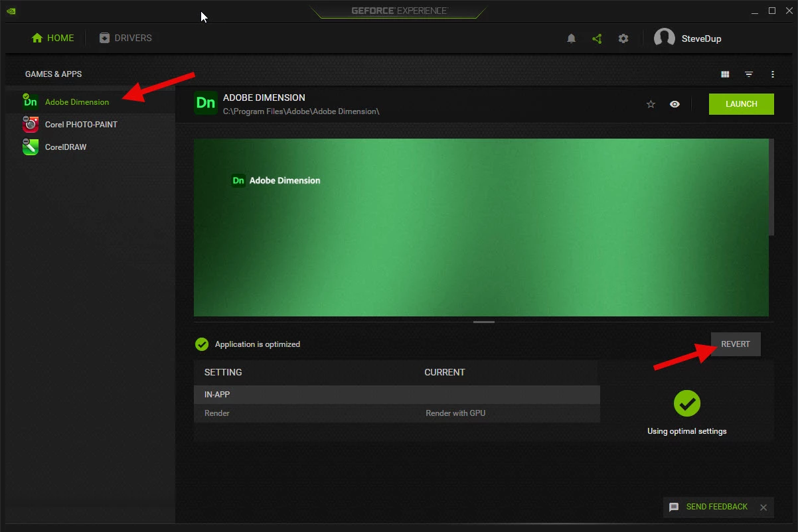Viewport: 798px width, 532px height.
Task: Click the Adobe Dimension install path text
Action: coord(301,111)
